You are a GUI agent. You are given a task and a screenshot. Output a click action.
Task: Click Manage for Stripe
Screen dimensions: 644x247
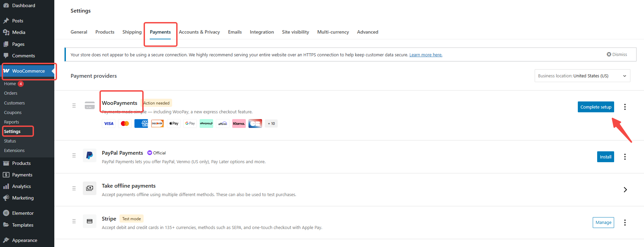(603, 223)
